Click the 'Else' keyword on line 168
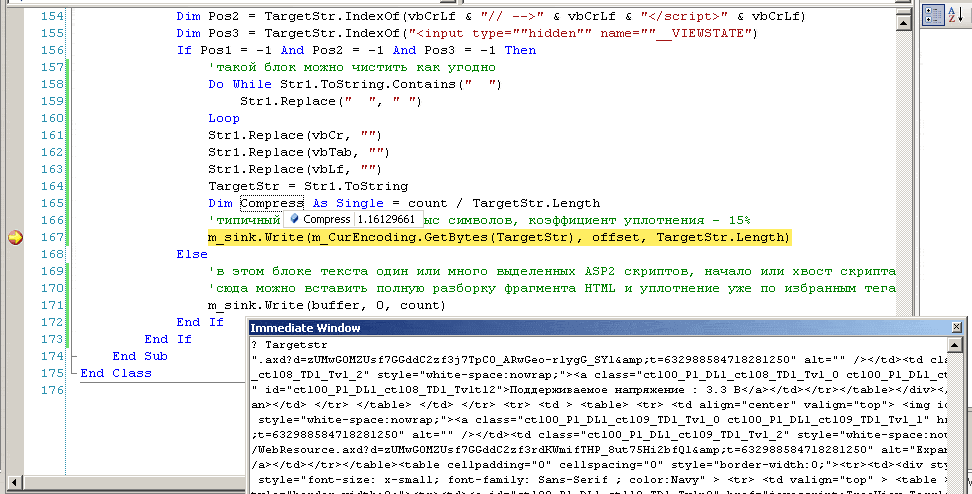The width and height of the screenshot is (972, 494). tap(192, 254)
